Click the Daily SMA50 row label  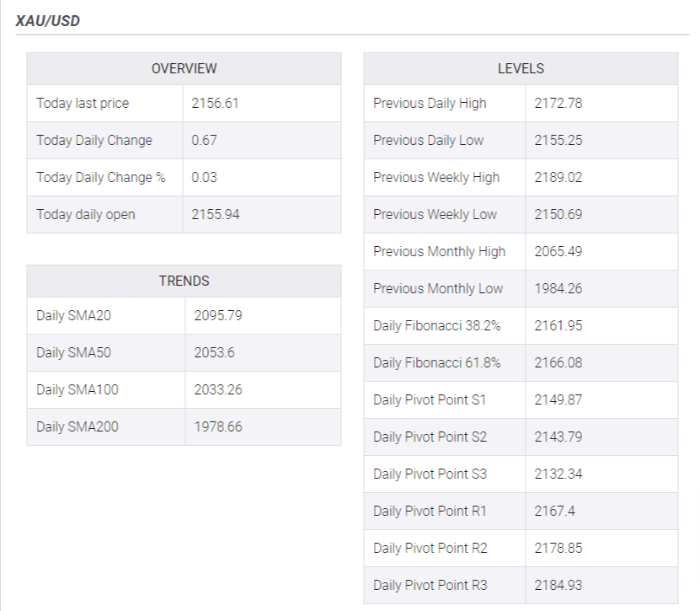73,353
